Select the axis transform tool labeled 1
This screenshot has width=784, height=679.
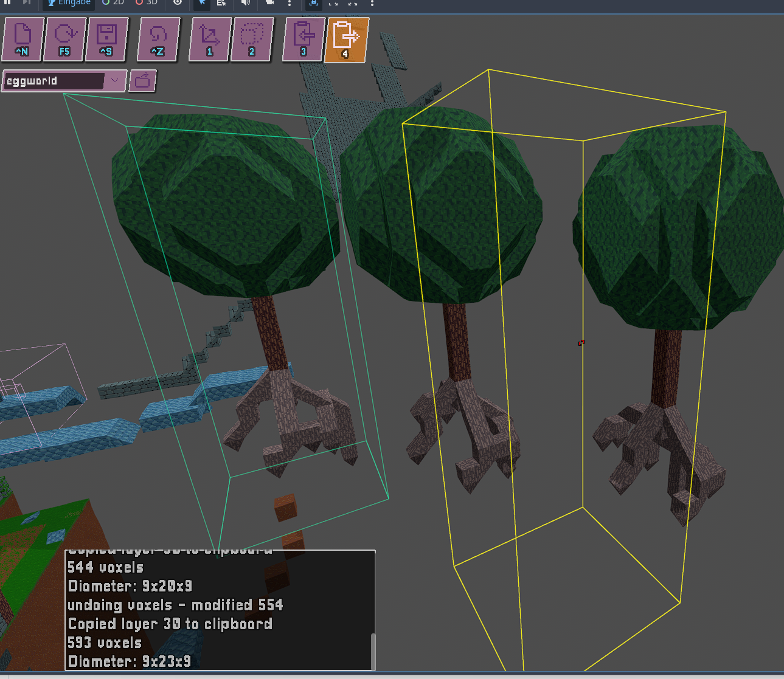210,40
